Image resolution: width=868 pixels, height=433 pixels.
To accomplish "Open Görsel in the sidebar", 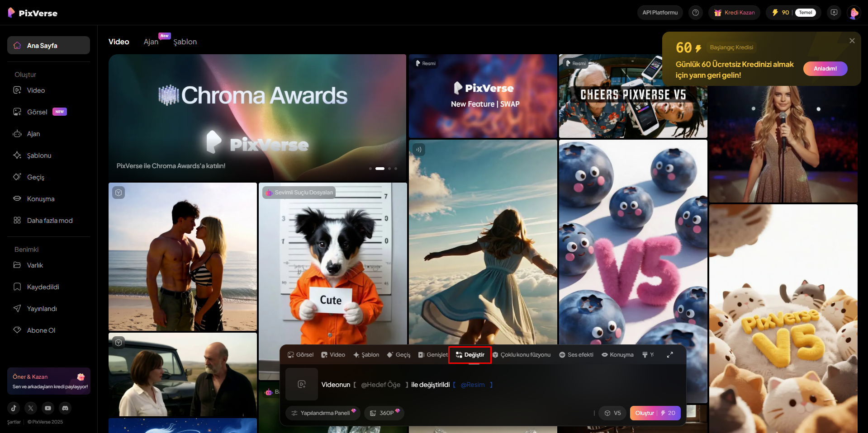I will tap(48, 112).
